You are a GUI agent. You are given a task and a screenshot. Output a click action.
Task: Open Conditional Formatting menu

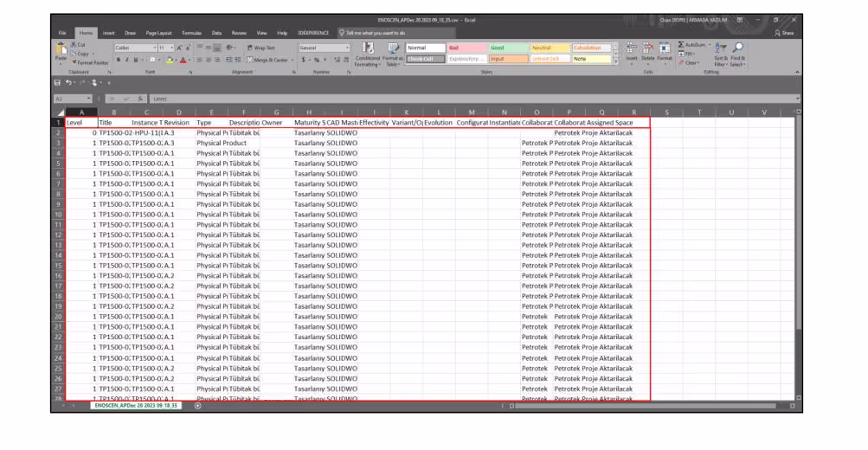click(368, 55)
